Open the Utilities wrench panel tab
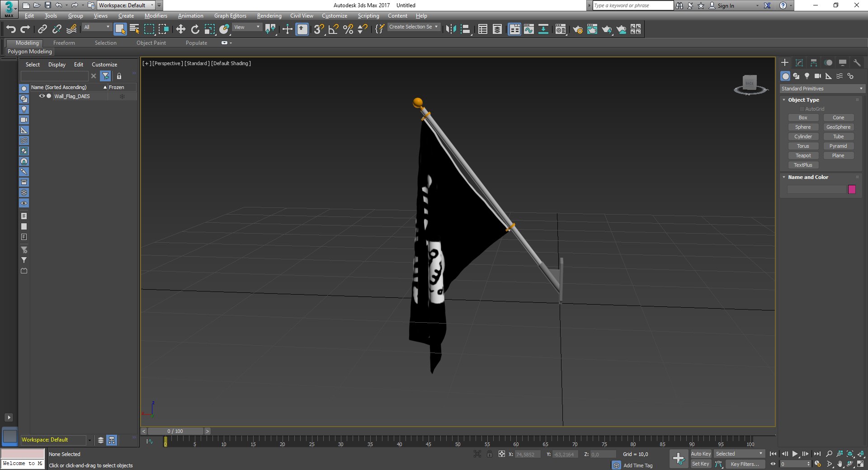Image resolution: width=868 pixels, height=470 pixels. coord(857,63)
